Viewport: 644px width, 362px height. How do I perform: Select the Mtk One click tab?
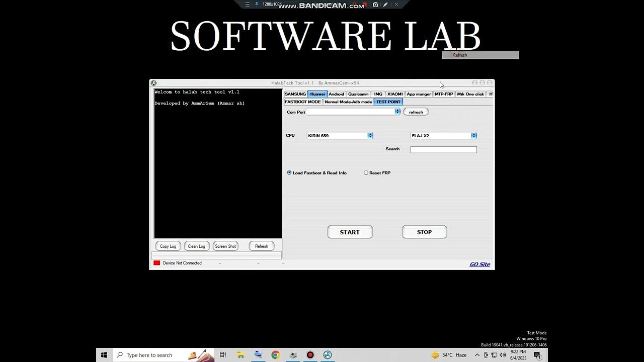coord(470,94)
